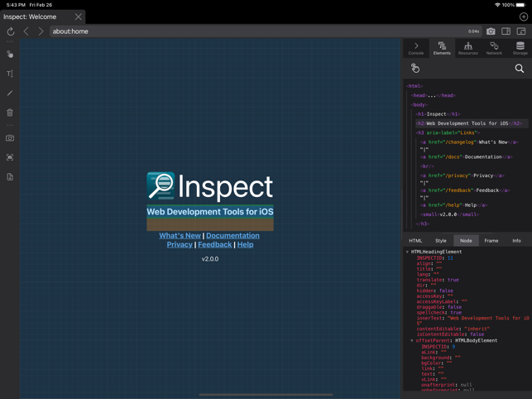Select the head node in DOM tree
The height and width of the screenshot is (399, 532).
click(434, 95)
